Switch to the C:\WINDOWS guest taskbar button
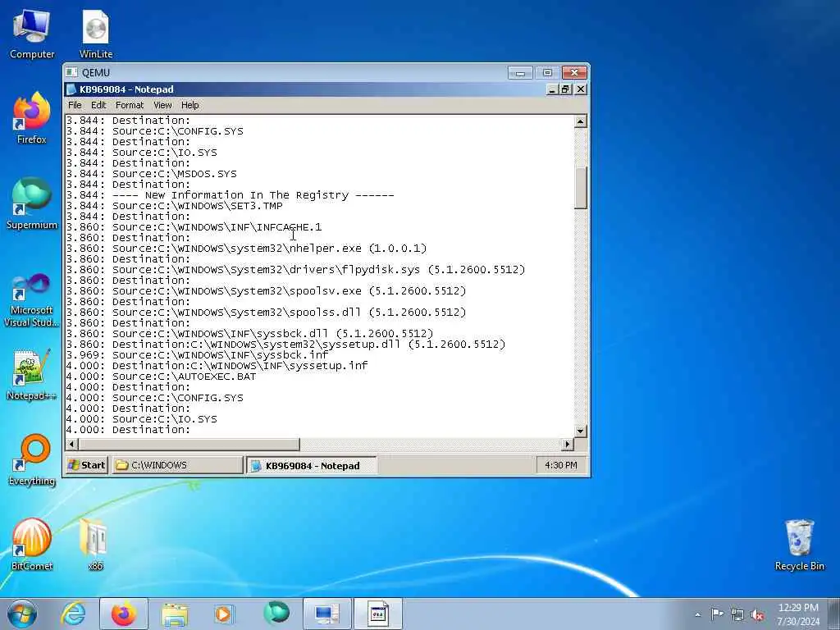840x630 pixels. (x=177, y=465)
